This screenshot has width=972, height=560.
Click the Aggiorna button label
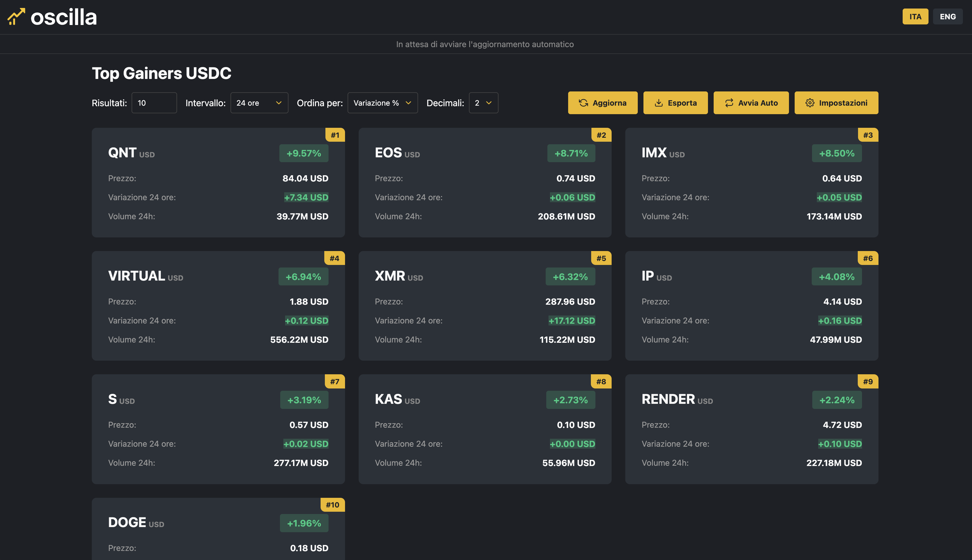pos(609,103)
